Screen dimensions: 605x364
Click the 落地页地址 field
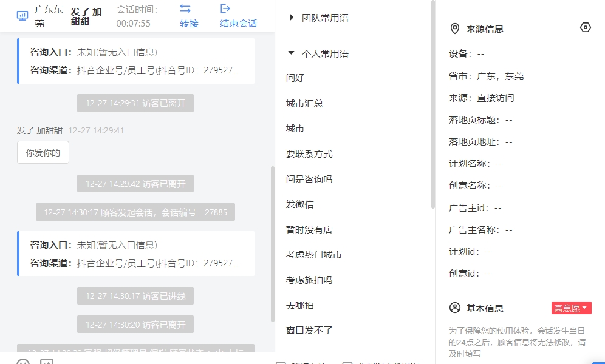(480, 142)
